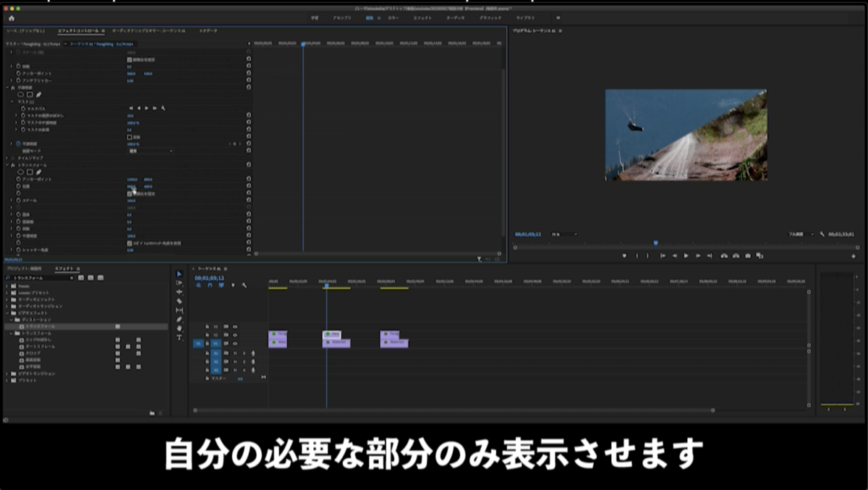The width and height of the screenshot is (868, 490).
Task: Mute the A1 audio track
Action: point(235,353)
